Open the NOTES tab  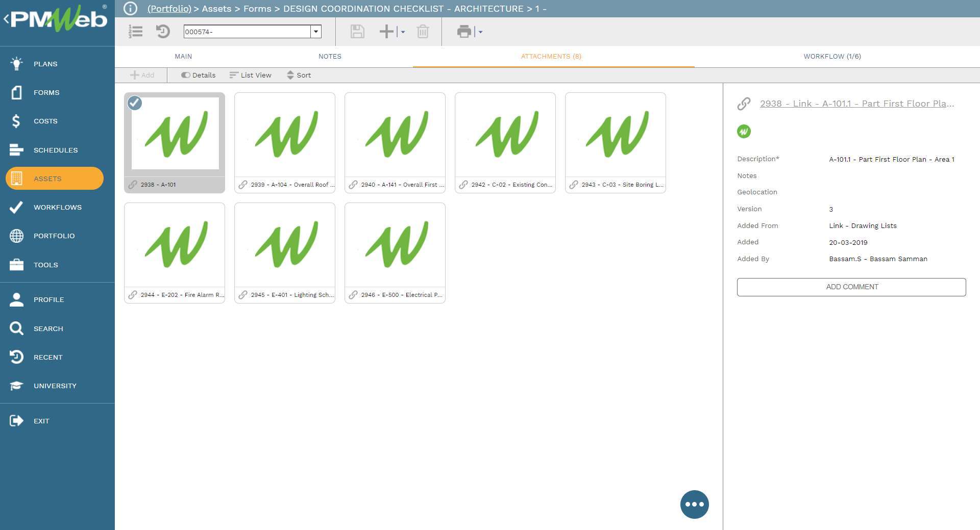coord(329,57)
